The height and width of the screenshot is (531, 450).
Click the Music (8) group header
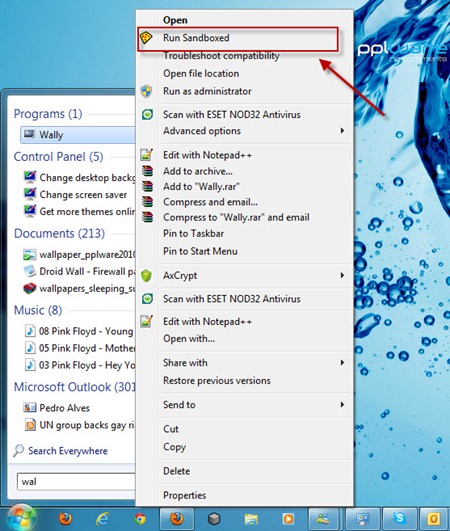click(x=38, y=310)
